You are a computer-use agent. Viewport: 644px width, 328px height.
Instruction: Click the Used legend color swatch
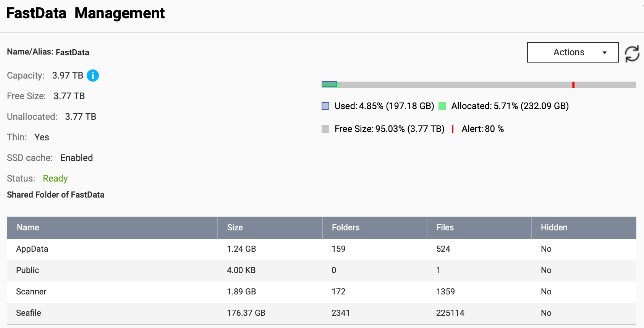tap(325, 106)
